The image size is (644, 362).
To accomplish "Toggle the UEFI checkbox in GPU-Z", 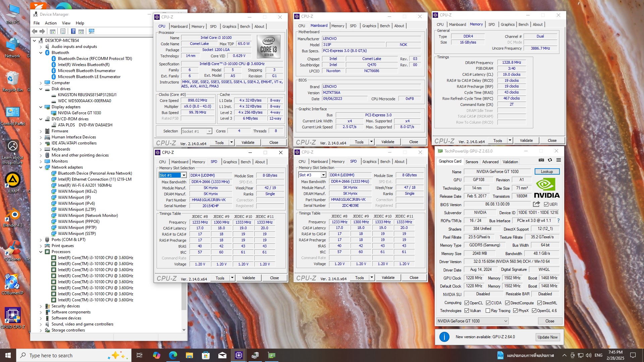I will 546,204.
